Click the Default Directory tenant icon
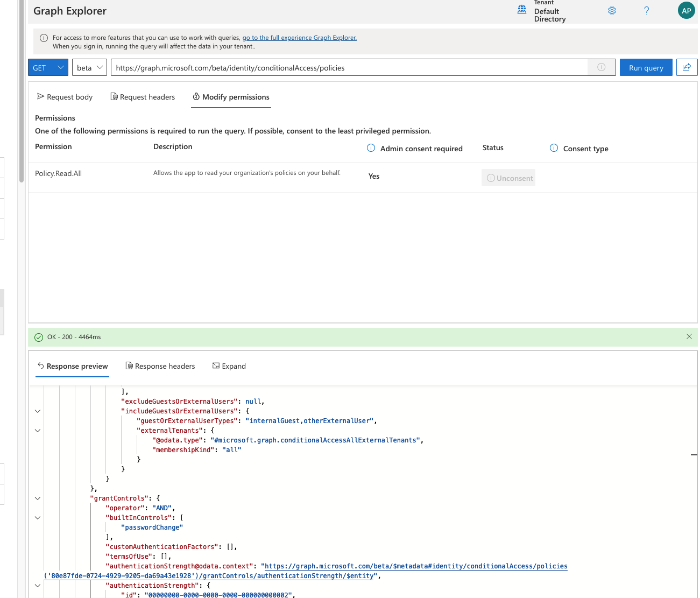The height and width of the screenshot is (598, 700). 521,9
